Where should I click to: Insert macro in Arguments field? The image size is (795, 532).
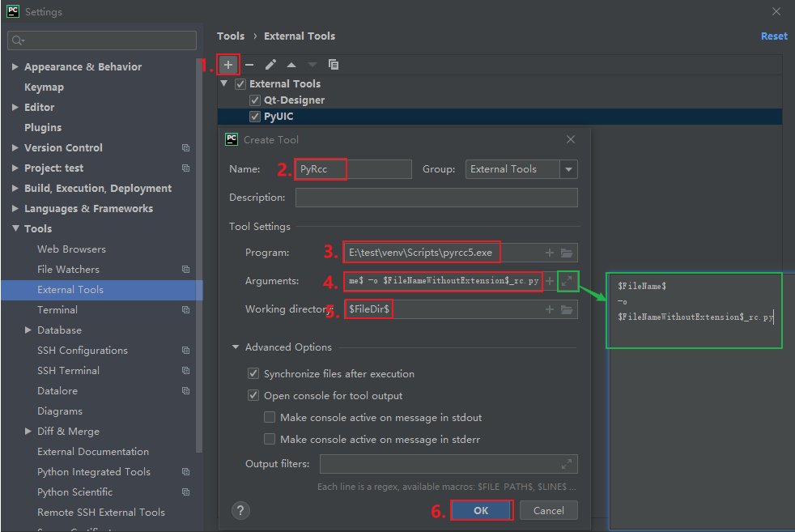point(549,281)
